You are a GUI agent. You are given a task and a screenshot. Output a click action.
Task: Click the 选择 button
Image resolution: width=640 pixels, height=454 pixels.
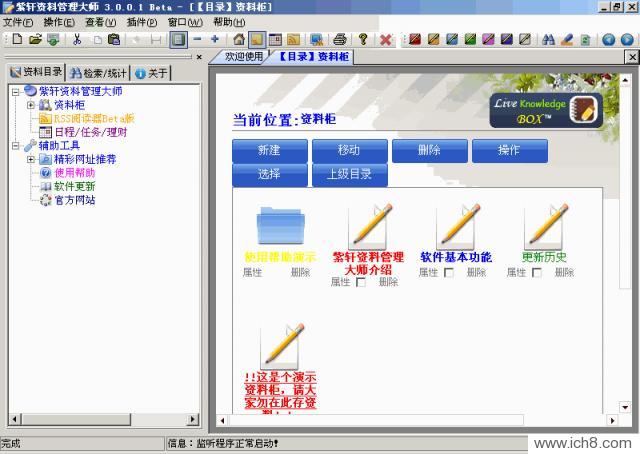point(270,175)
